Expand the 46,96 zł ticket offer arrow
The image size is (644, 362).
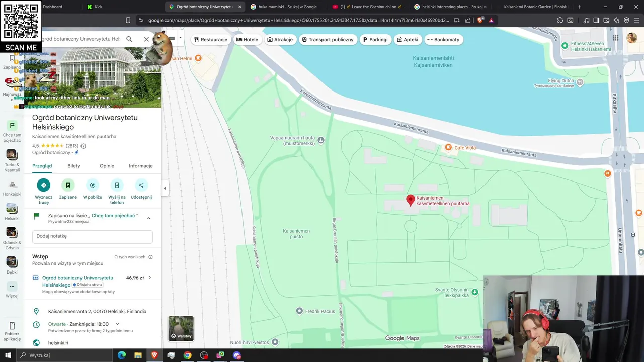(x=149, y=278)
